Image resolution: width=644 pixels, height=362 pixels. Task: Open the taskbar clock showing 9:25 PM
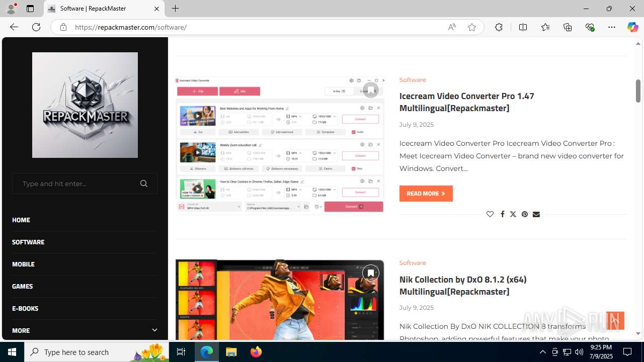(601, 352)
